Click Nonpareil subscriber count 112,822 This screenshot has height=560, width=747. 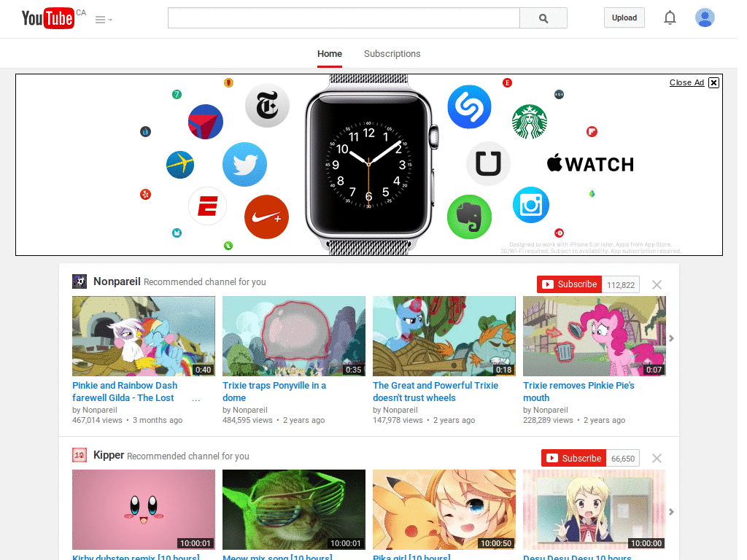pos(621,285)
